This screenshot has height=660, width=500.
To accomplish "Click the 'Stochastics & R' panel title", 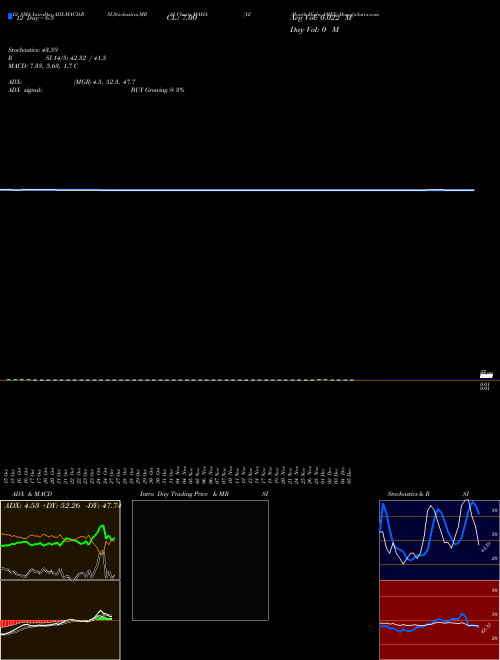I will 408,494.
